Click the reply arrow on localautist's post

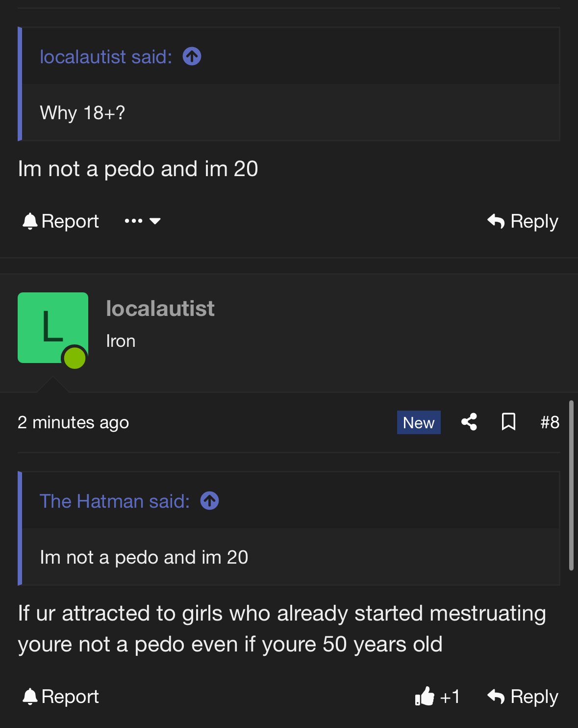496,697
